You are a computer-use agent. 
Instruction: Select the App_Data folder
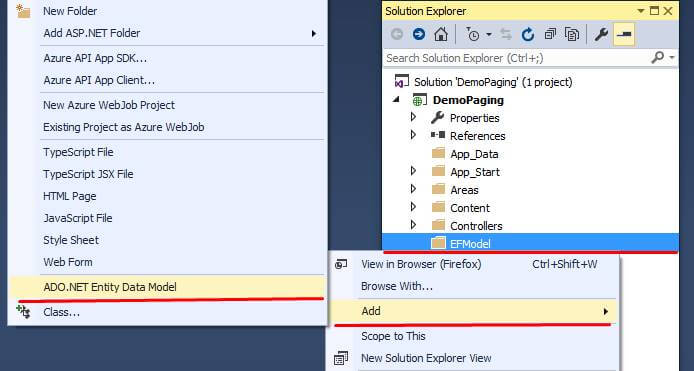tap(474, 154)
